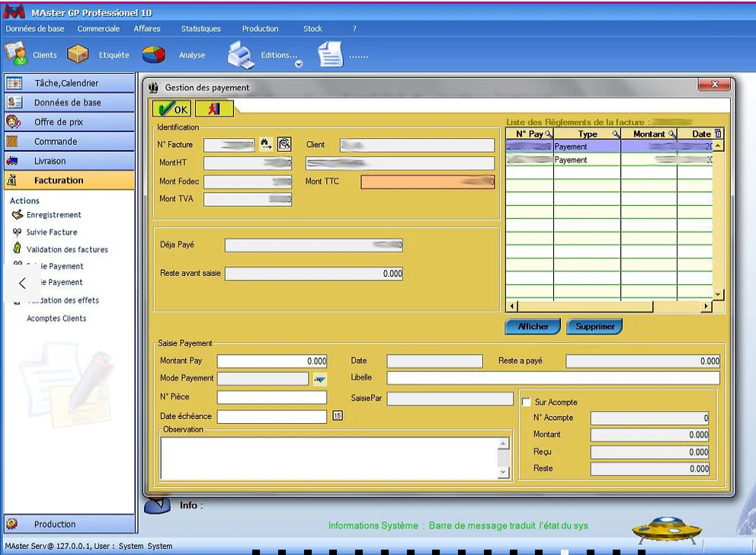Click the Etiquète box icon
This screenshot has width=756, height=555.
pos(78,55)
